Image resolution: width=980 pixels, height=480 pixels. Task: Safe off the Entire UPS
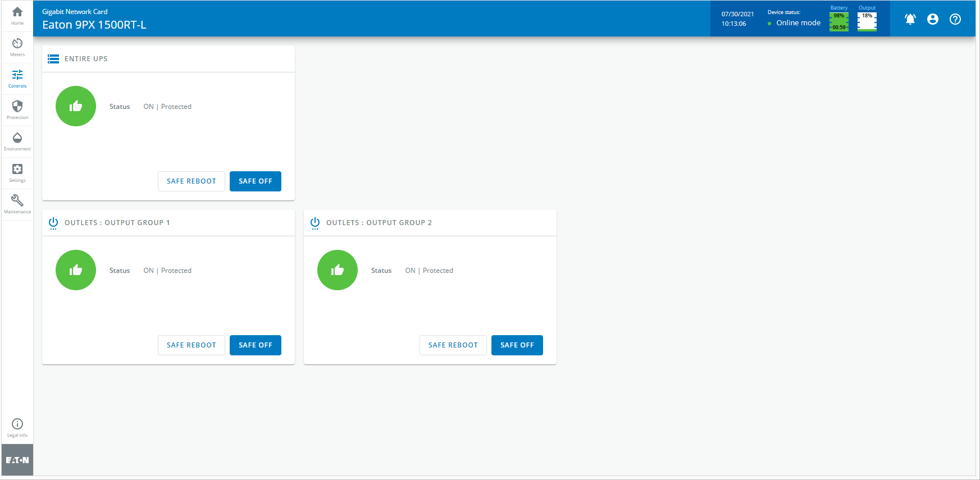(x=256, y=181)
